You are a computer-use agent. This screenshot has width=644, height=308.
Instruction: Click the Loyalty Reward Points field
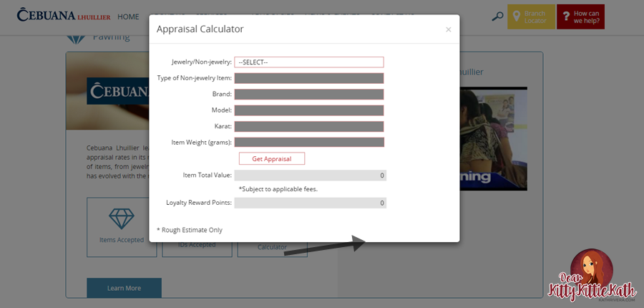click(310, 203)
